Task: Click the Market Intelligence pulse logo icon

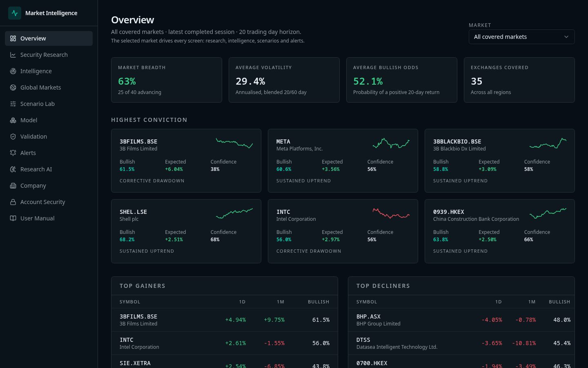Action: [15, 13]
